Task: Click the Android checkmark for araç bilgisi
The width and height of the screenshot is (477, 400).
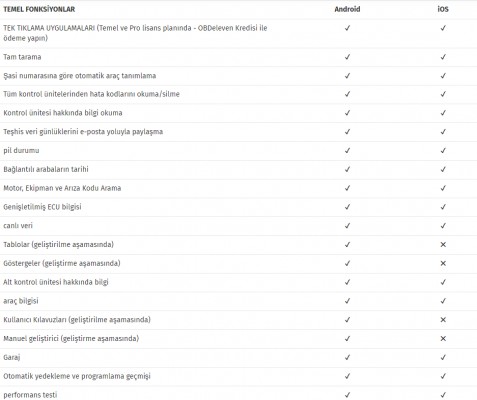Action: point(347,301)
